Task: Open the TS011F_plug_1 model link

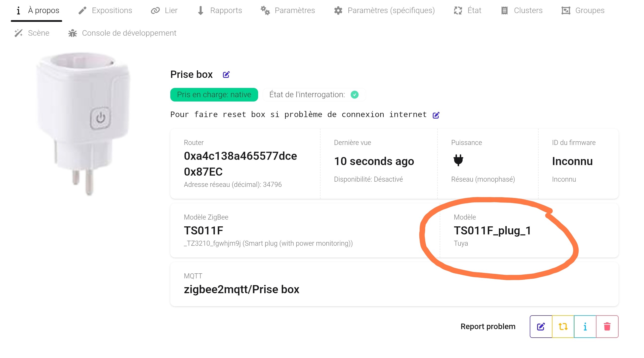Action: pyautogui.click(x=492, y=230)
